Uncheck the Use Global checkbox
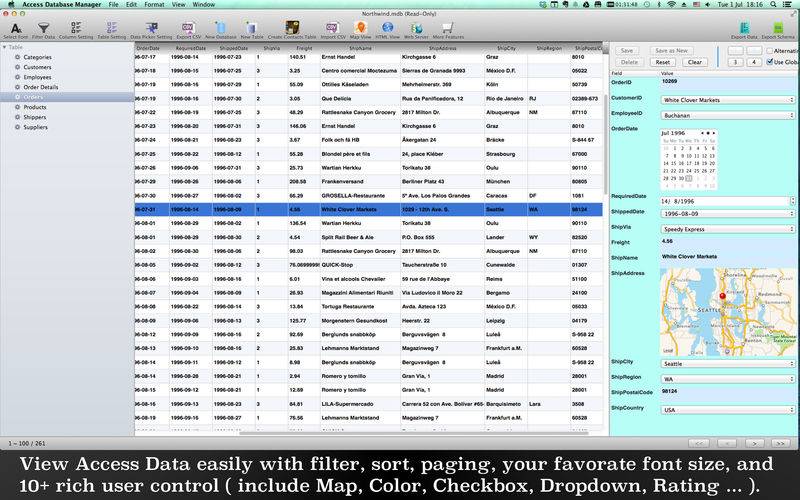This screenshot has width=800, height=500. (x=768, y=62)
